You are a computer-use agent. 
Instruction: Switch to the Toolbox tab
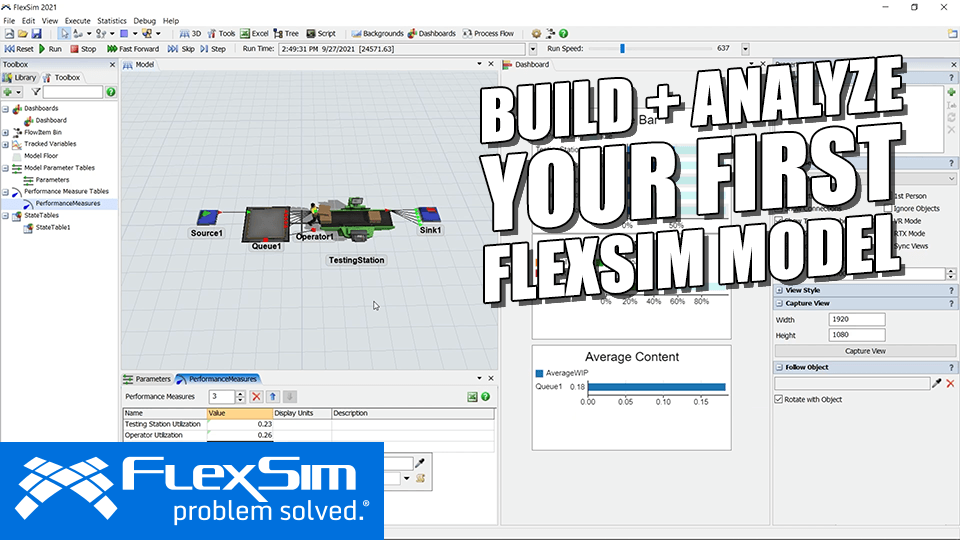click(62, 78)
